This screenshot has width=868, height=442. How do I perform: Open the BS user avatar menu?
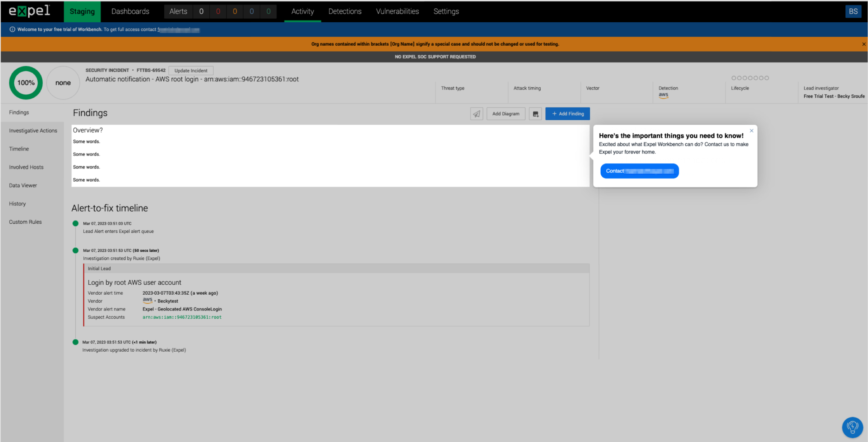coord(853,11)
